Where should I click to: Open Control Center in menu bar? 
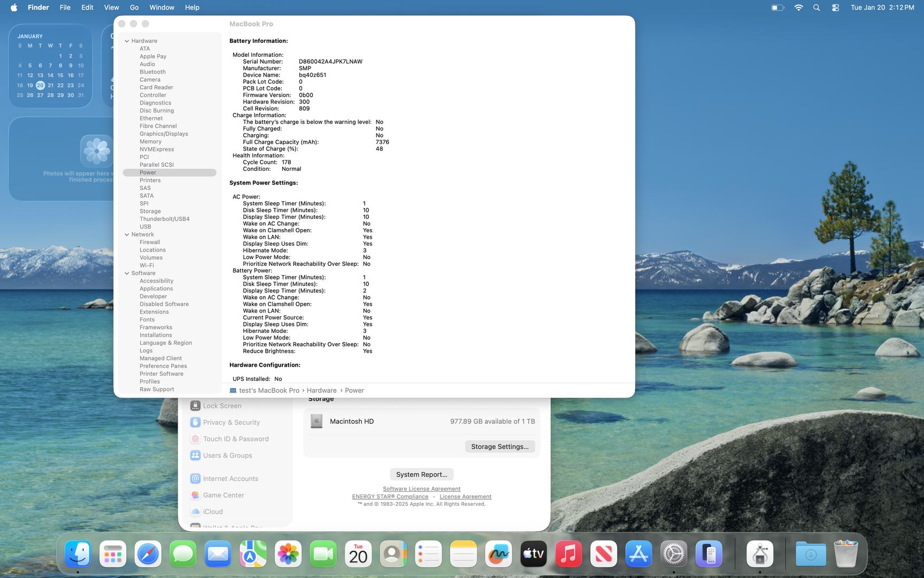click(835, 7)
